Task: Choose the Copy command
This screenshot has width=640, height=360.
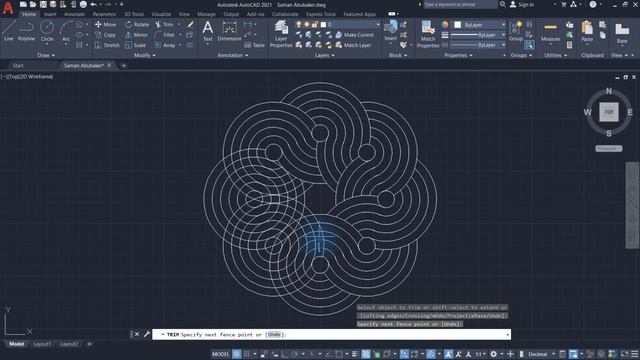Action: pos(106,35)
